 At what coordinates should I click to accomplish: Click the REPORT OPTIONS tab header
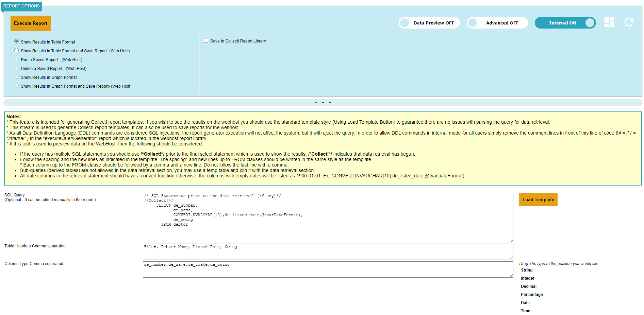click(21, 6)
